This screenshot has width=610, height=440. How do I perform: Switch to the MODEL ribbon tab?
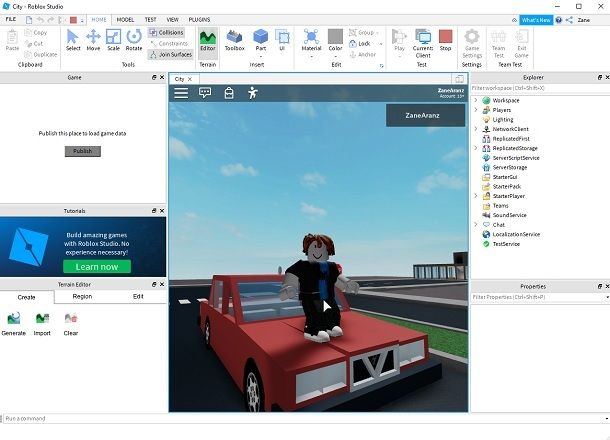click(x=125, y=19)
